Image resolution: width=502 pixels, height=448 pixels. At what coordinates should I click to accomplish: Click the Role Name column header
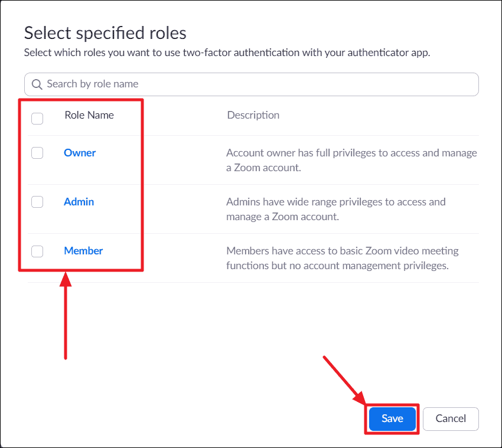[89, 115]
